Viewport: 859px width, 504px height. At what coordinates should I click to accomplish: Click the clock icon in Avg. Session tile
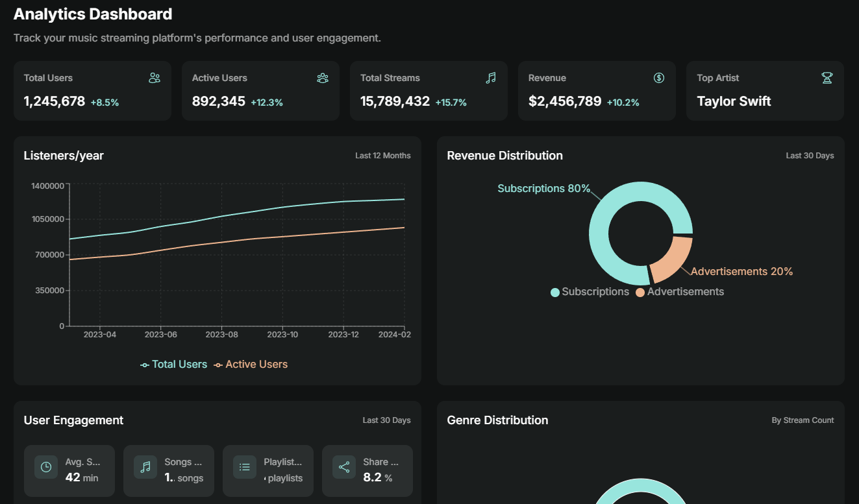point(46,467)
